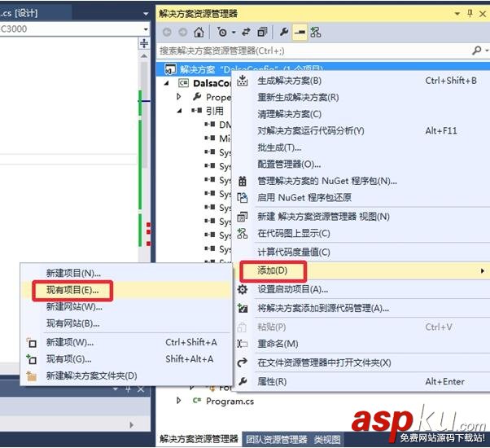Open Solution Explorer window position dropdown arrow
Viewport: 490px width, 448px height.
(457, 14)
